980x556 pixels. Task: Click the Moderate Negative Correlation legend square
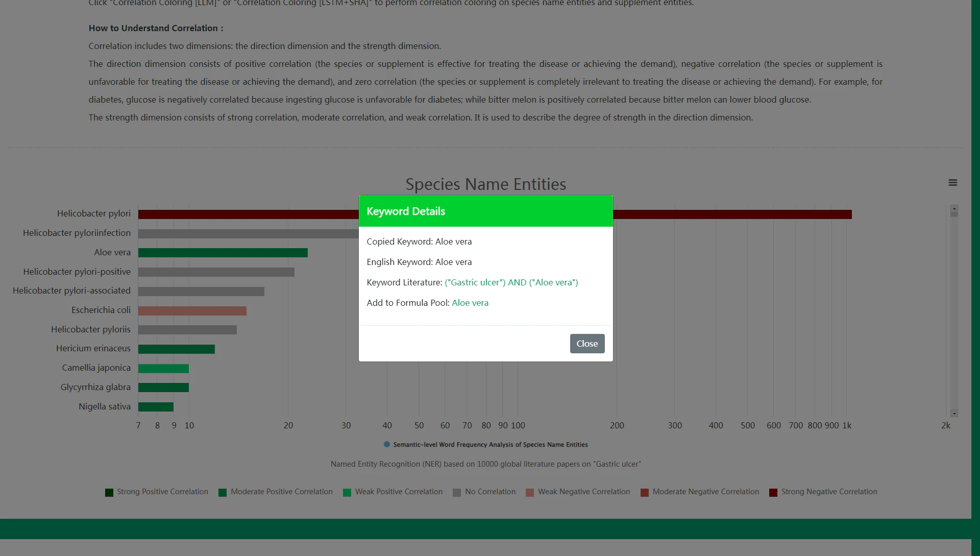[x=645, y=492]
